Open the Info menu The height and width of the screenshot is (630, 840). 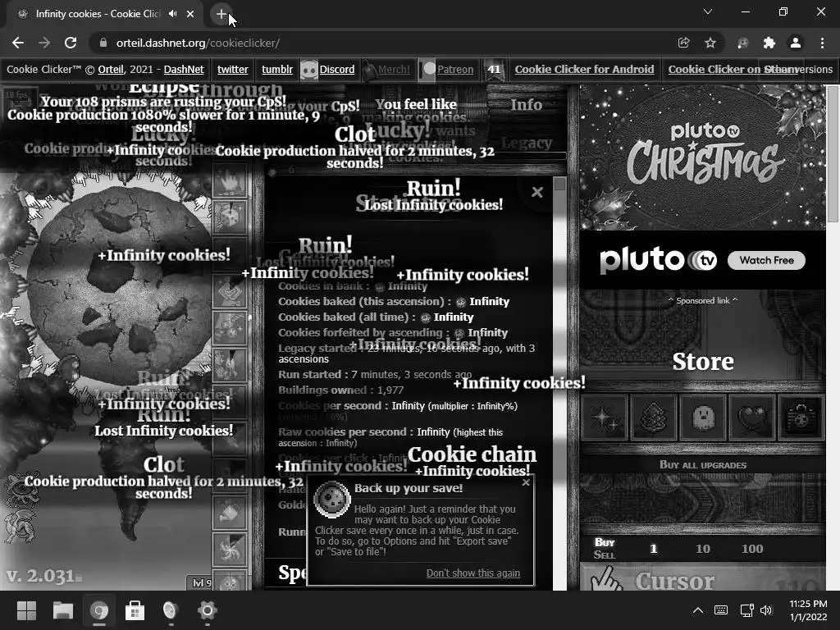(x=526, y=104)
